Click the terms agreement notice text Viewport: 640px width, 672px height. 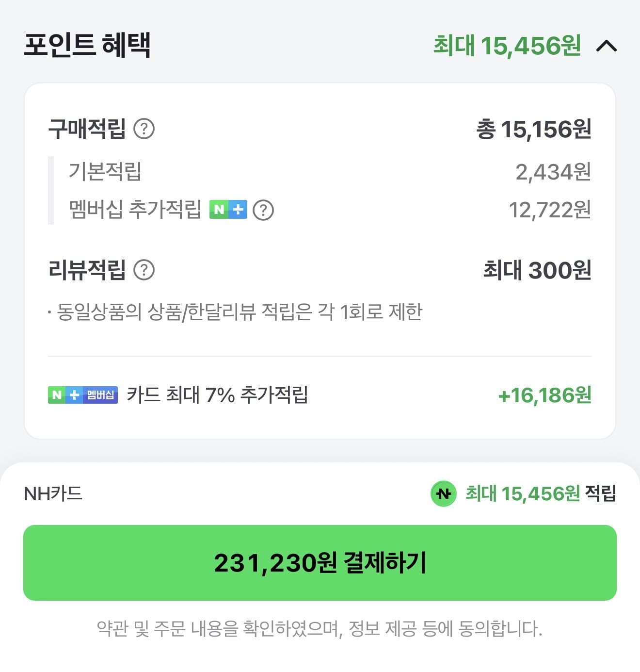[x=319, y=631]
